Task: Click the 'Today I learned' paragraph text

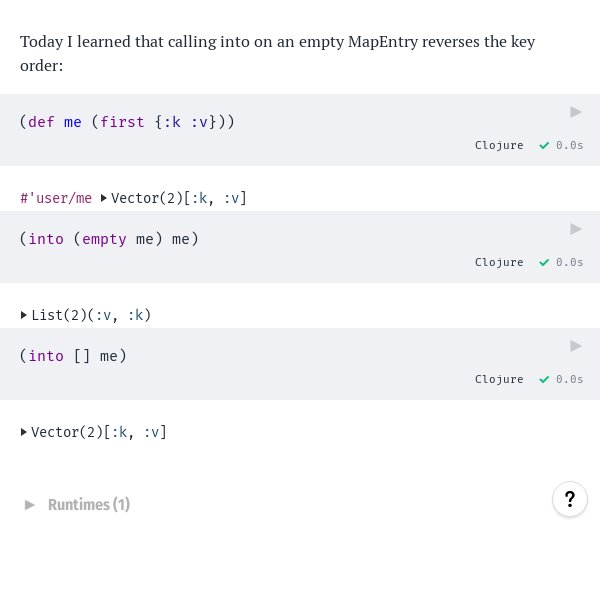Action: click(277, 53)
